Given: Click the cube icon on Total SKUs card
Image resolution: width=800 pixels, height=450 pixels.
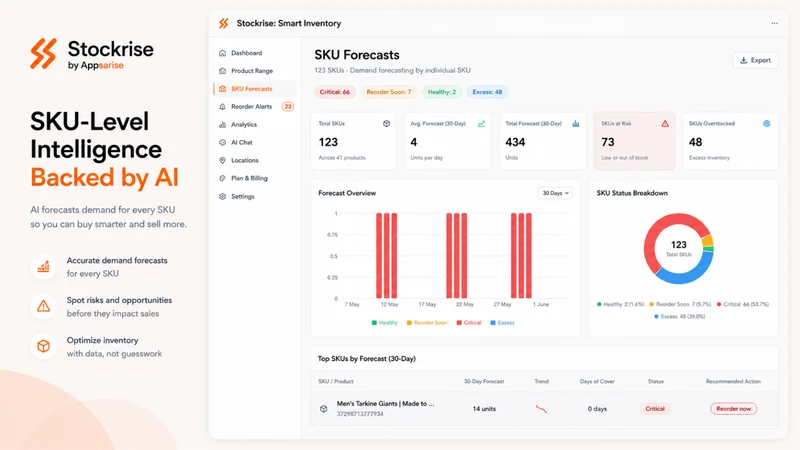Looking at the screenshot, I should click(386, 123).
